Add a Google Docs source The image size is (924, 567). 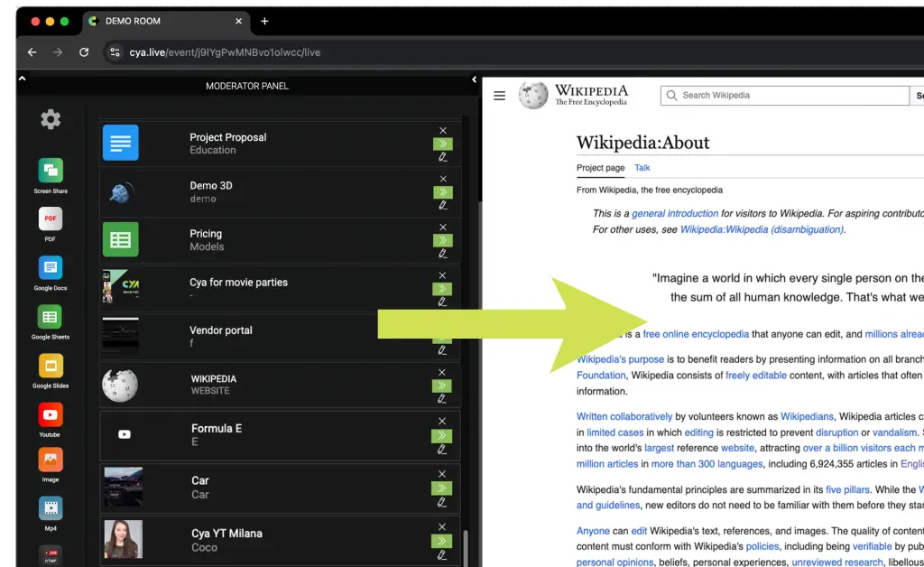tap(51, 267)
